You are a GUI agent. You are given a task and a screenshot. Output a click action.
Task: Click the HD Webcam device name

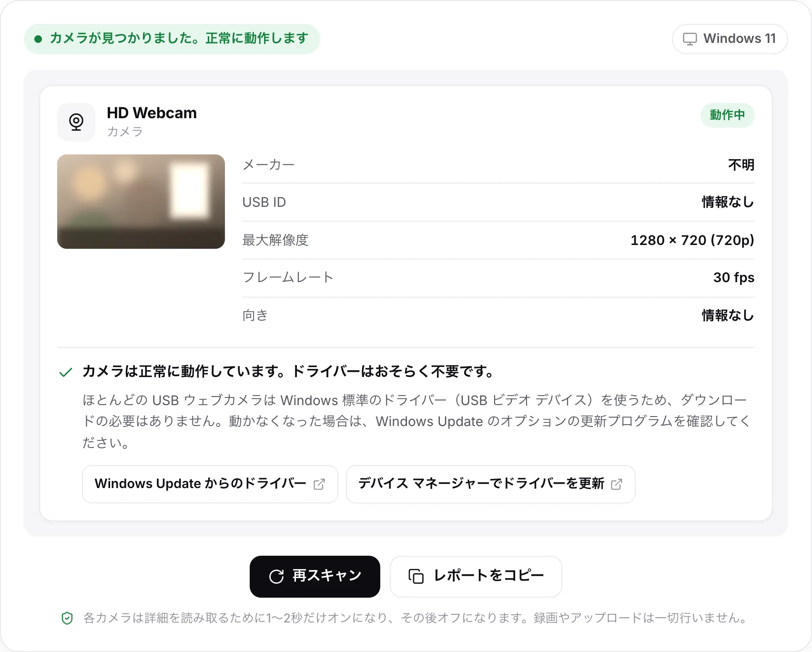[152, 113]
